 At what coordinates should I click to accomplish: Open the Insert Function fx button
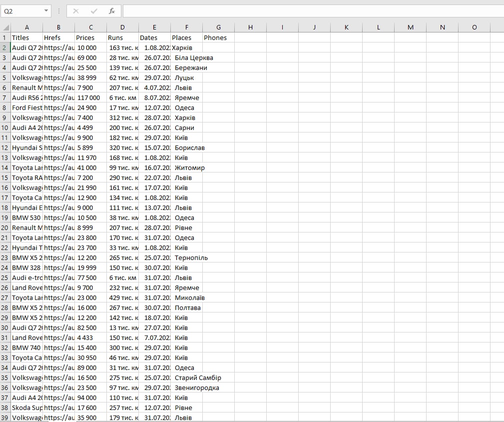tap(111, 11)
